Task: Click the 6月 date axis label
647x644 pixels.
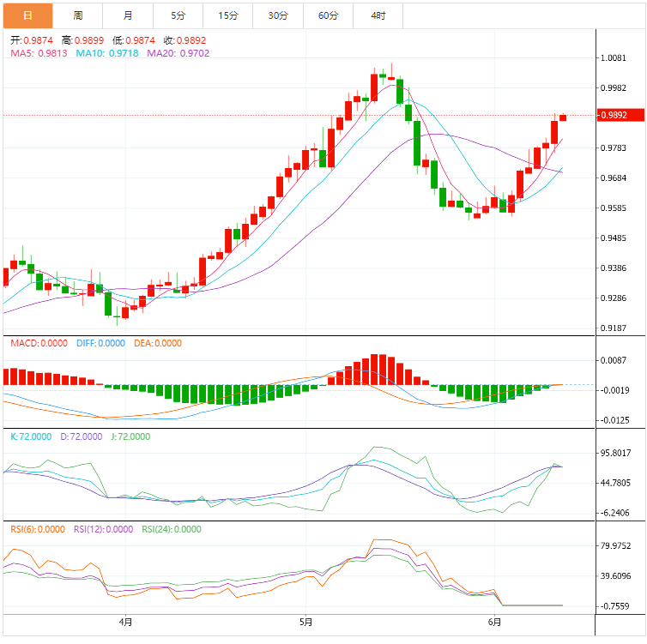Action: coord(494,623)
